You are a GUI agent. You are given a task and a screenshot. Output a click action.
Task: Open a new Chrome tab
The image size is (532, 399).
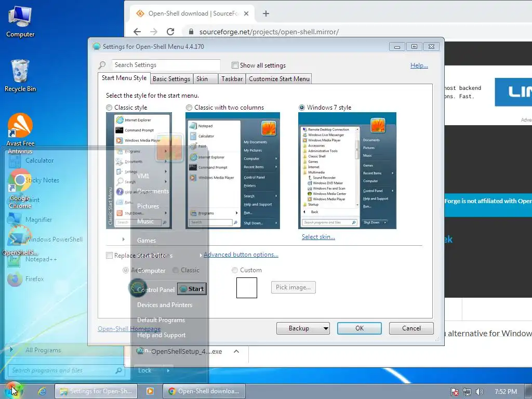[x=266, y=14]
